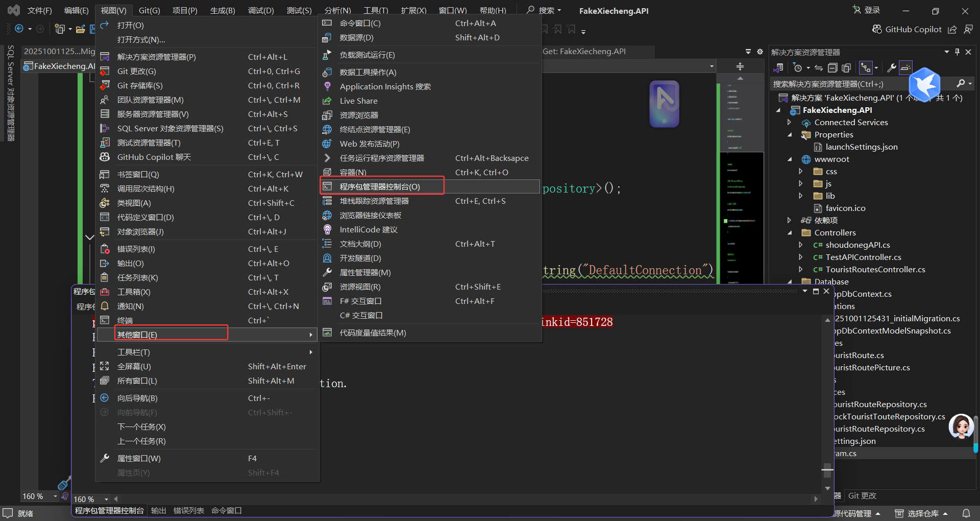Open the 视图(V) menu bar item
The width and height of the screenshot is (980, 521).
(x=113, y=10)
